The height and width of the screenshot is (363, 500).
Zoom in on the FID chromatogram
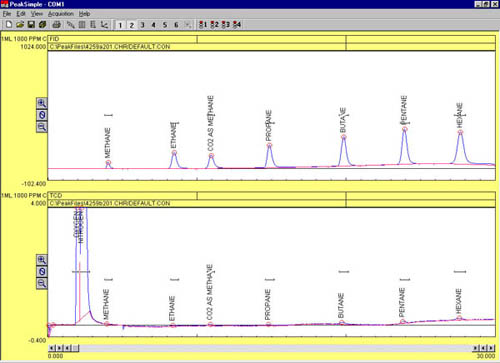point(42,103)
